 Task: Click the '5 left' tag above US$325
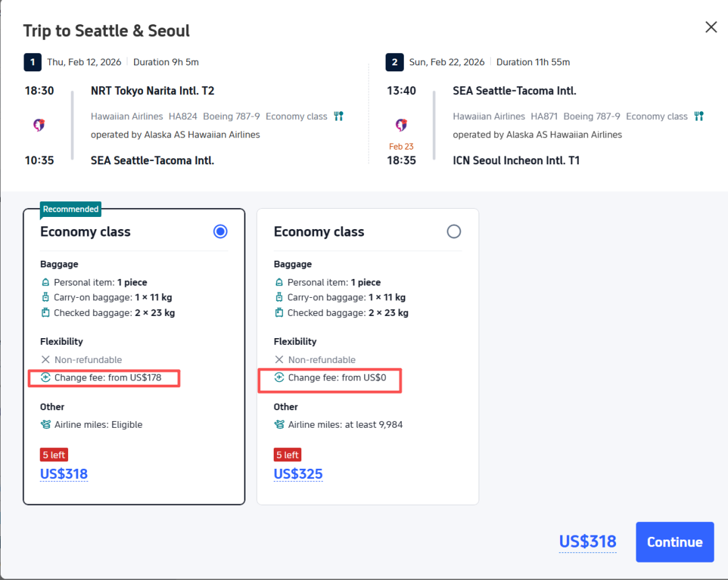pos(287,455)
